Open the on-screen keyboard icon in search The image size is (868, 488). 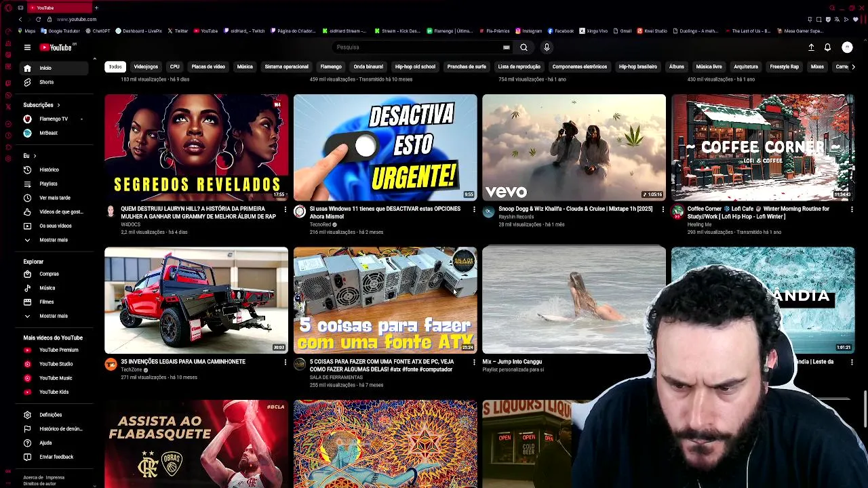[506, 47]
